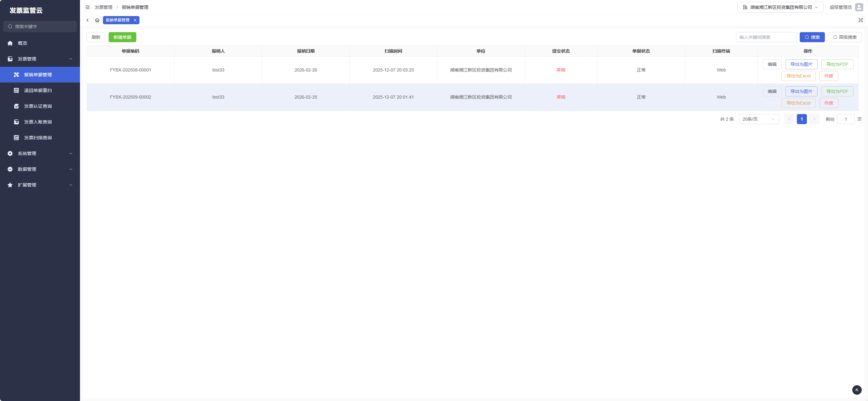Toggle fullscreen with the top-right icon
The image size is (868, 401).
click(x=860, y=20)
